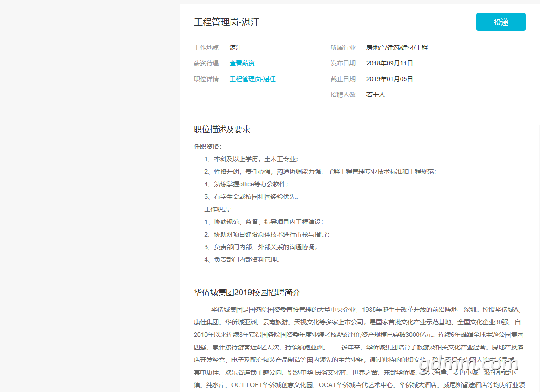The image size is (540, 392).
Task: Click paragraph line starting 四强，累计接待游客
Action: pyautogui.click(x=359, y=347)
